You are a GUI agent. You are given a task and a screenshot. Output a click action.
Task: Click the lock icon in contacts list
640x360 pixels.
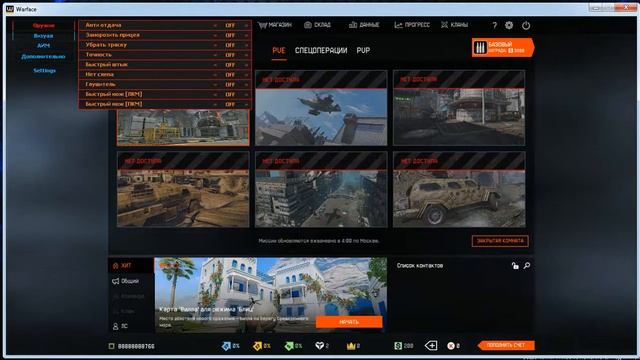click(515, 266)
